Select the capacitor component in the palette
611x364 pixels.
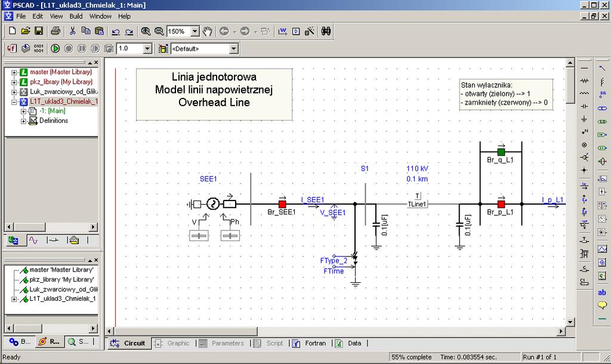584,106
